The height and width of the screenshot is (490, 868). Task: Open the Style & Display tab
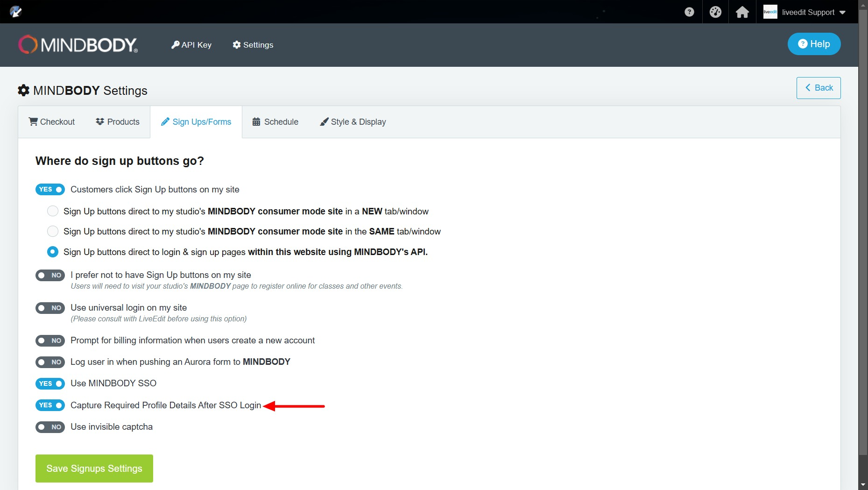point(353,122)
